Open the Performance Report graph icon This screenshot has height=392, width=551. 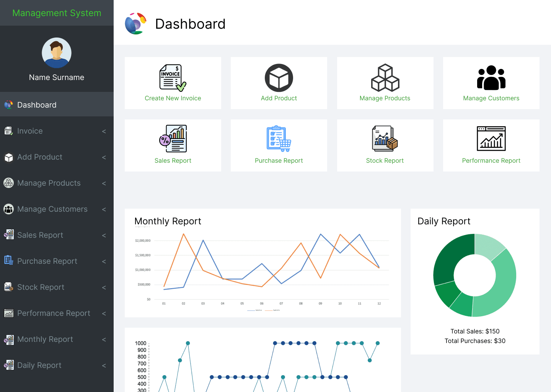(x=491, y=139)
